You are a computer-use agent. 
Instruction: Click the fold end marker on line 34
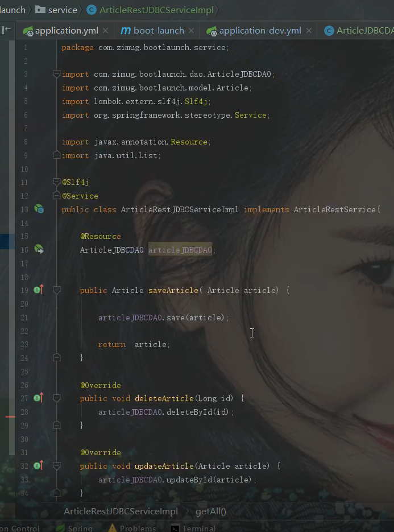tap(57, 492)
